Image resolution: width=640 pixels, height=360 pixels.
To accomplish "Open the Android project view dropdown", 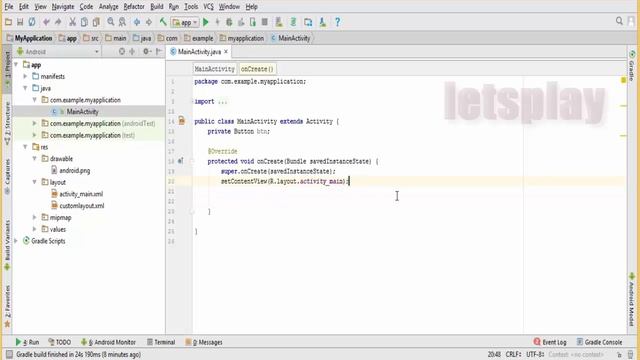I will coord(58,51).
